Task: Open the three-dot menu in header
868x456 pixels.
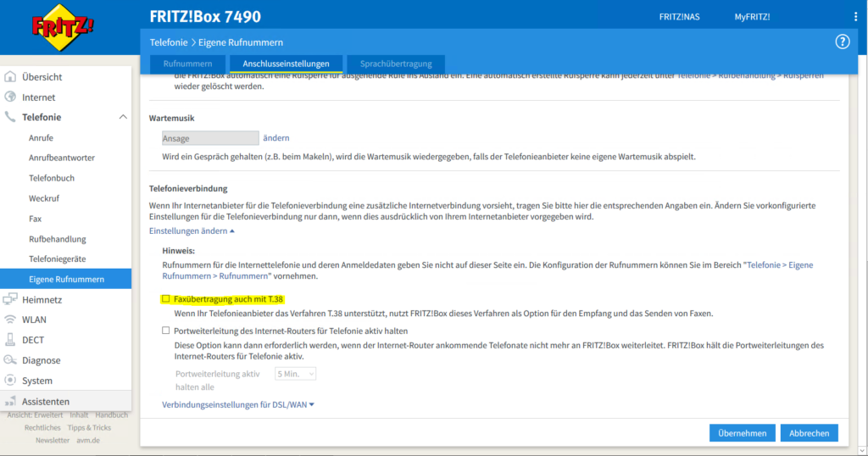Action: (855, 17)
